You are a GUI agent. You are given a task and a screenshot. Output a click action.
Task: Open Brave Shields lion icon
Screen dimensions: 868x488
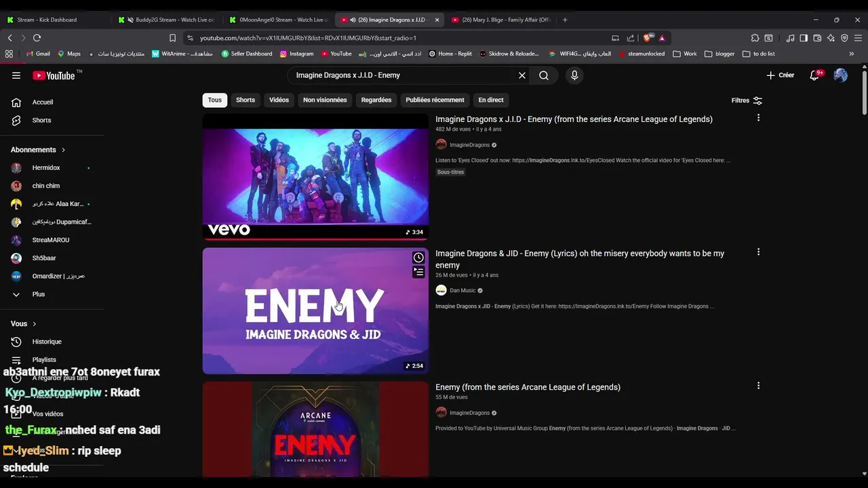point(649,38)
